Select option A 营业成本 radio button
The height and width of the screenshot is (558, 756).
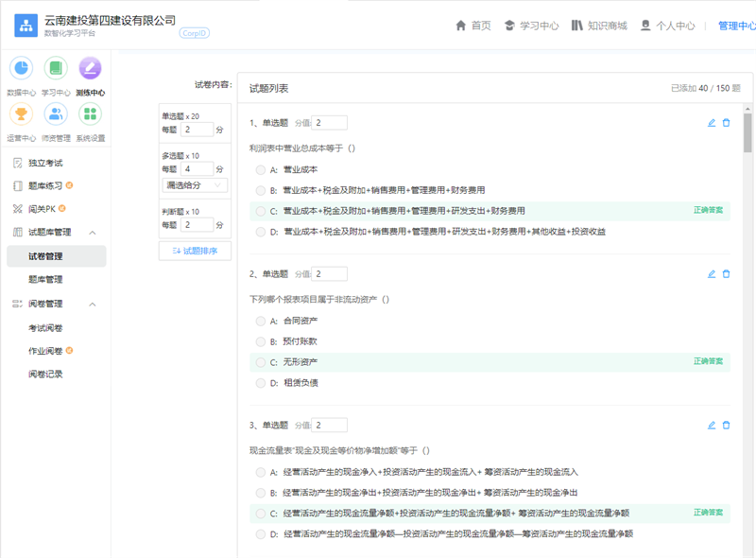[261, 170]
